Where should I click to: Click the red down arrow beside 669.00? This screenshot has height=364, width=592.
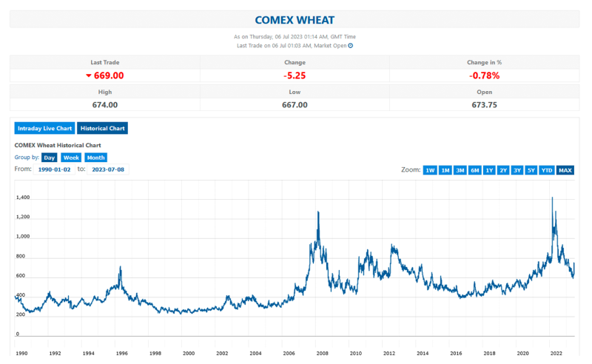(89, 75)
